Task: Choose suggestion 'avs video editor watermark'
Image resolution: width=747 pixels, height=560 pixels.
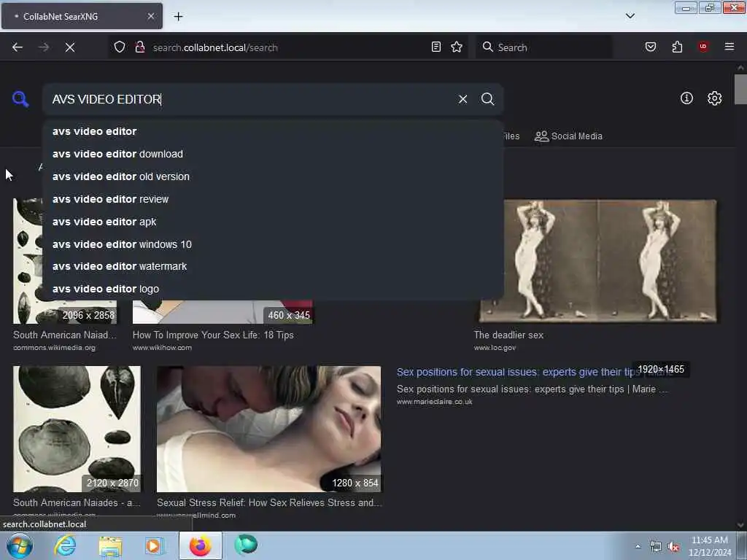Action: click(273, 266)
